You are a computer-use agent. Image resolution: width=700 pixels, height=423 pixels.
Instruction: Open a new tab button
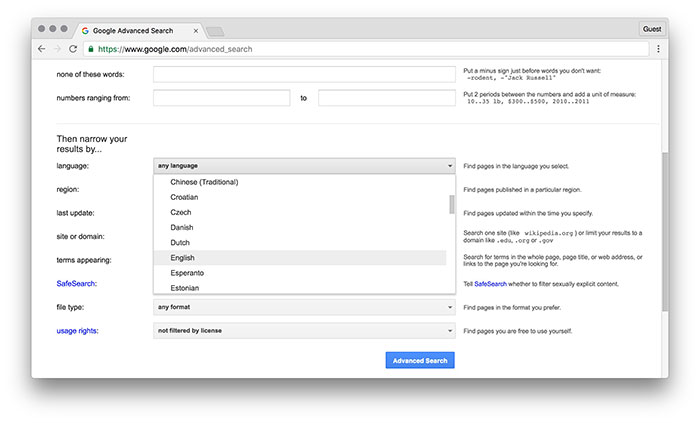215,31
